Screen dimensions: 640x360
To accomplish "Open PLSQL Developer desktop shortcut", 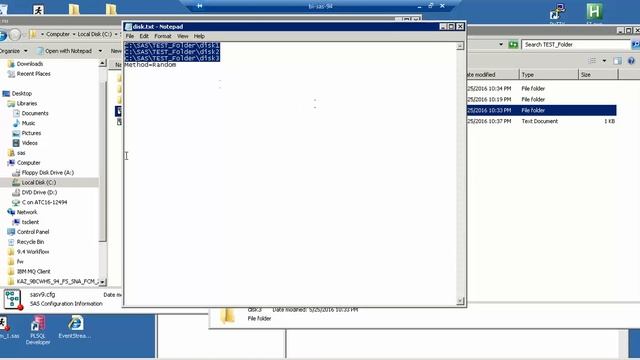I will tap(38, 330).
